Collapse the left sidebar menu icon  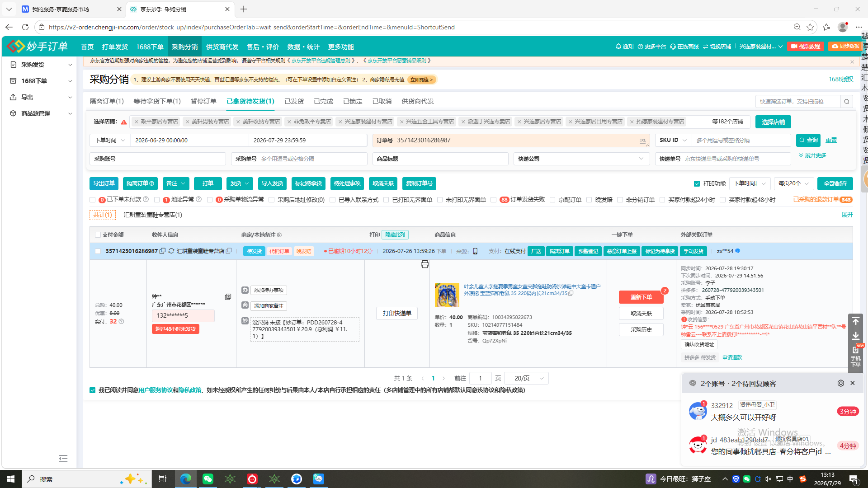pyautogui.click(x=63, y=459)
